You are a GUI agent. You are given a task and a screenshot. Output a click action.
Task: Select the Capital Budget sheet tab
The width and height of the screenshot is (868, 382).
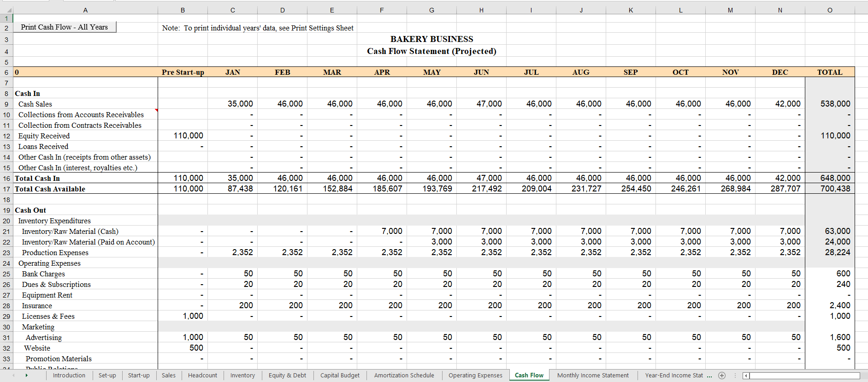click(x=340, y=376)
